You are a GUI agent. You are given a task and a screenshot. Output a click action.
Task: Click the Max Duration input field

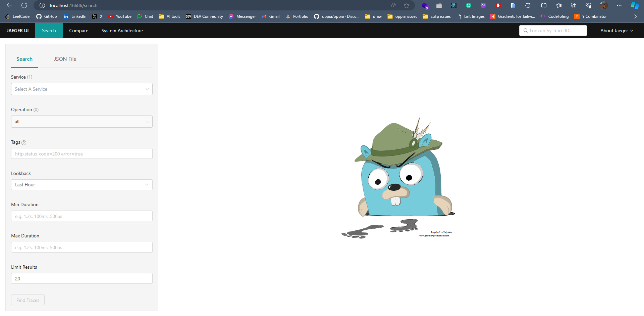click(82, 247)
